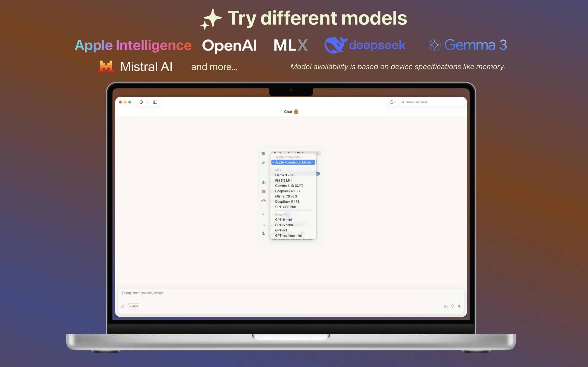Pick GPT-5 mini from OpenAI section
This screenshot has width=588, height=367.
pyautogui.click(x=283, y=220)
